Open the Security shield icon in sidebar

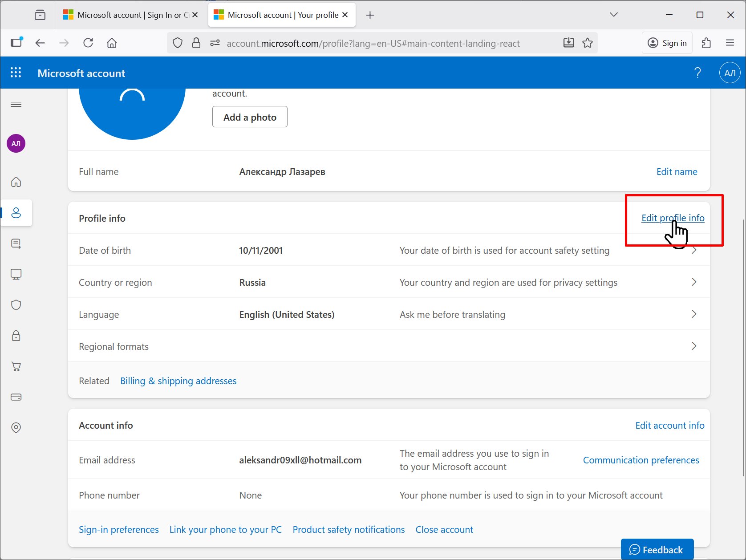pyautogui.click(x=16, y=305)
